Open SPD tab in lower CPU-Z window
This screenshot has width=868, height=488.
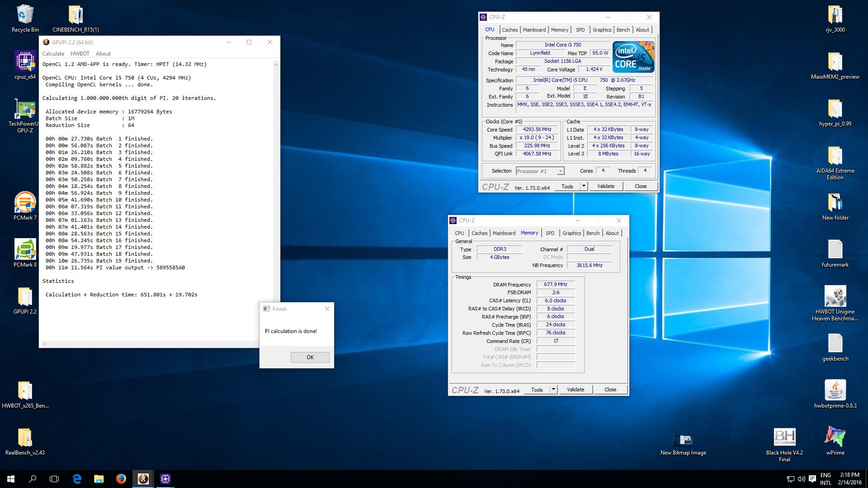pos(550,233)
